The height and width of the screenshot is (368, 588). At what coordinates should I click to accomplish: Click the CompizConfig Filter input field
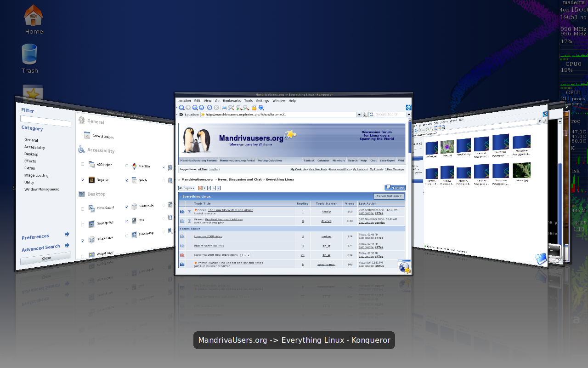(45, 121)
